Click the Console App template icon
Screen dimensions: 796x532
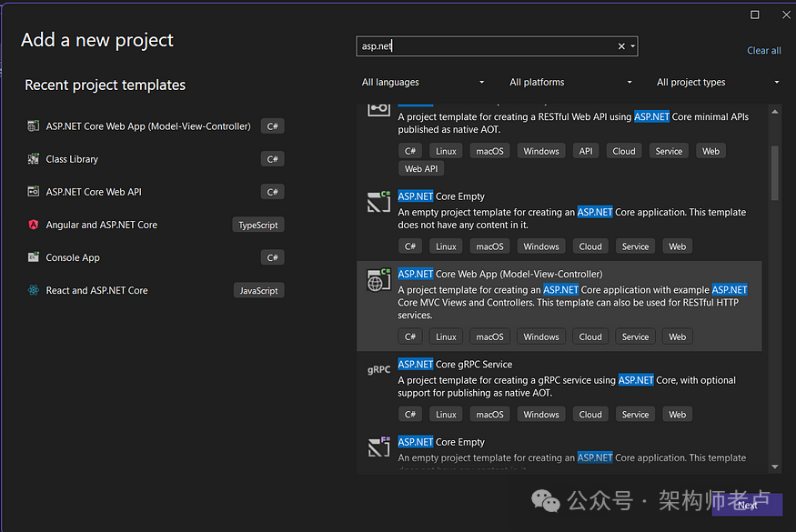coord(33,257)
